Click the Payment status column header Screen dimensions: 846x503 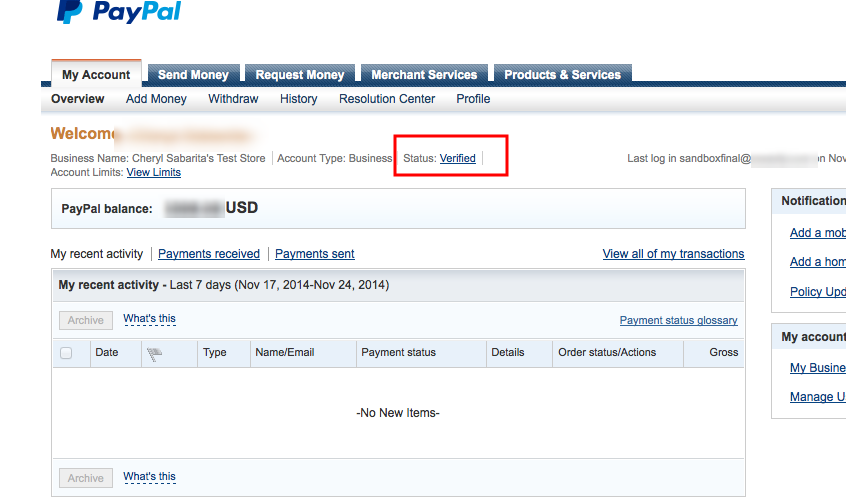[x=398, y=352]
